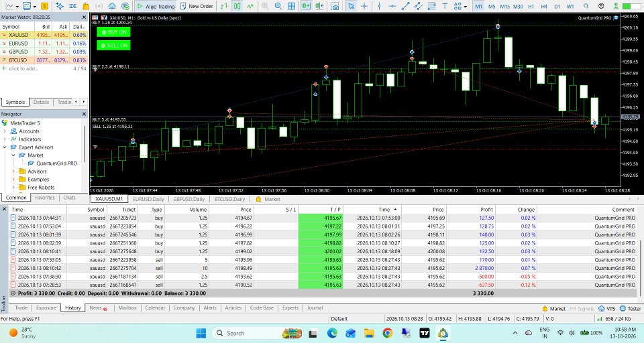Open the indicators list dropdown arrow
Viewport: 644px width, 343px height.
[34, 7]
